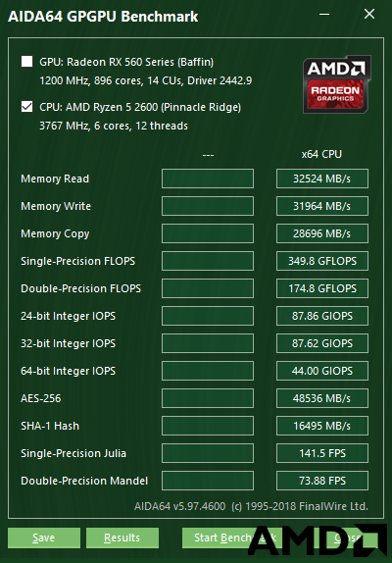Click the SHA-1 Hash 16495 MB/s result
This screenshot has width=392, height=563.
click(322, 426)
